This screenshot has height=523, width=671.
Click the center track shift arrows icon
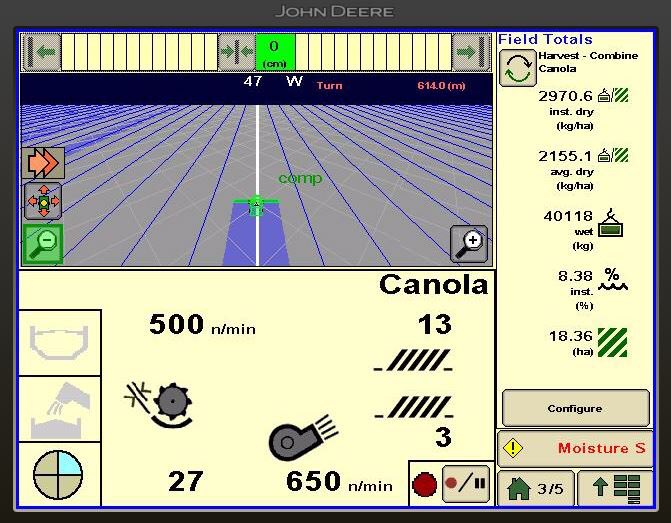coord(237,53)
